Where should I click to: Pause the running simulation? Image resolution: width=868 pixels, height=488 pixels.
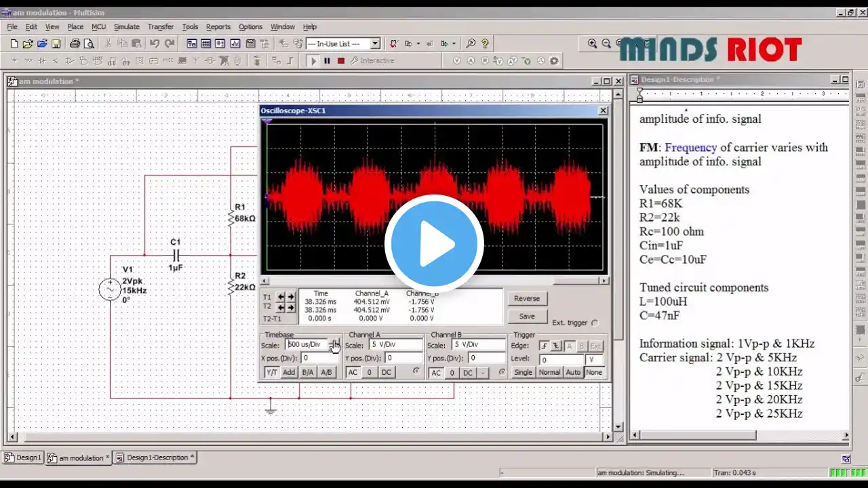point(327,61)
